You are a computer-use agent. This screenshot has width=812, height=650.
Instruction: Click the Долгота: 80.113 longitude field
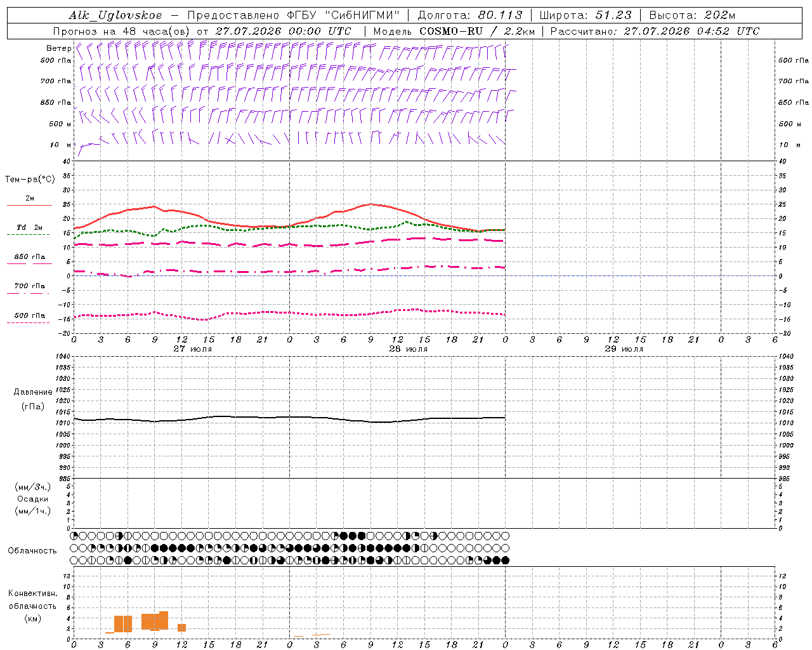[470, 15]
